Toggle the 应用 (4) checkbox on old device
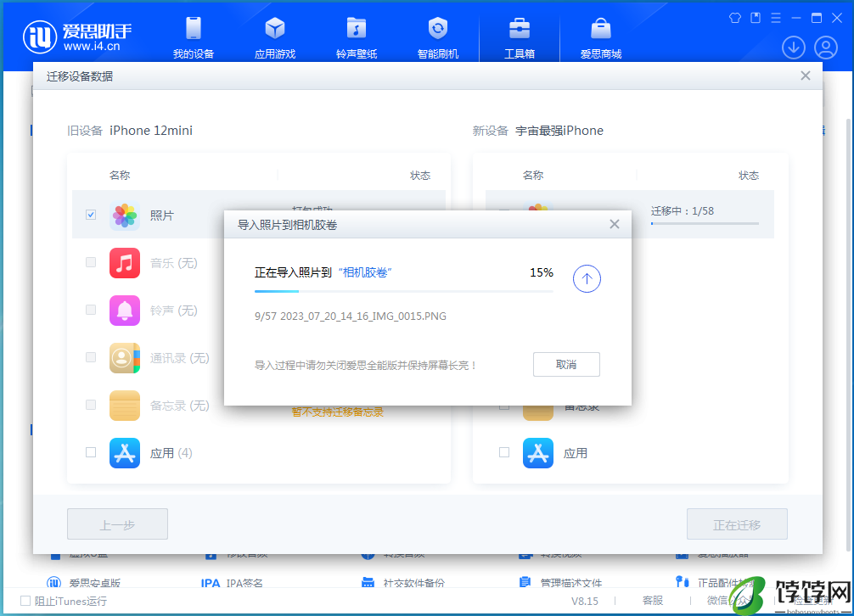 (x=91, y=452)
